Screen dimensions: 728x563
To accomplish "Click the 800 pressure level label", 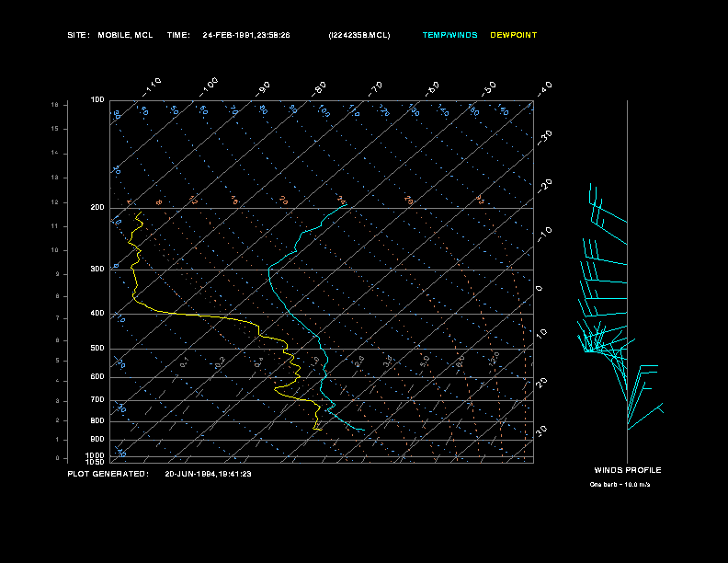I will pyautogui.click(x=97, y=420).
